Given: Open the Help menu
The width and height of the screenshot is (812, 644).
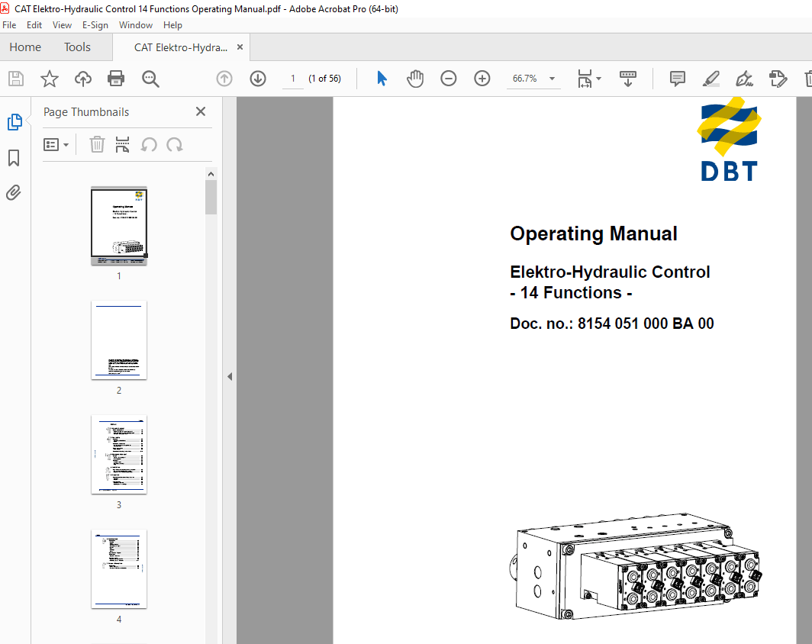Looking at the screenshot, I should 172,25.
